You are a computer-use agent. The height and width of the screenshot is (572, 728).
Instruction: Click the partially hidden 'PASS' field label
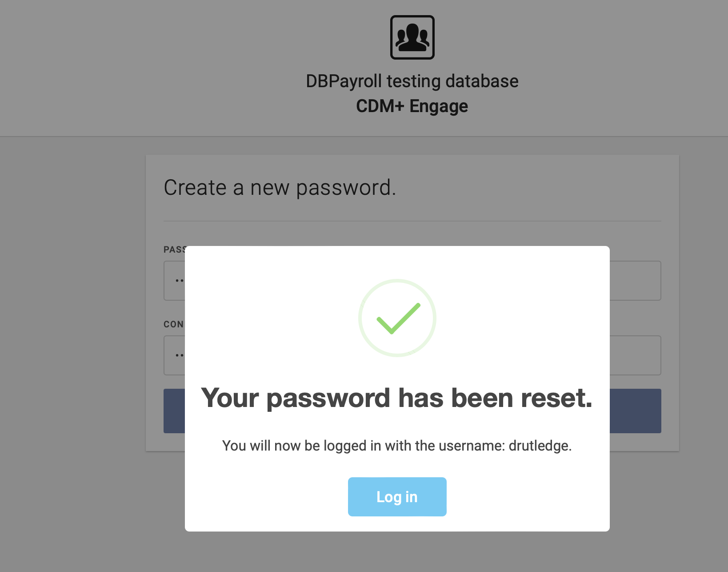pos(174,250)
